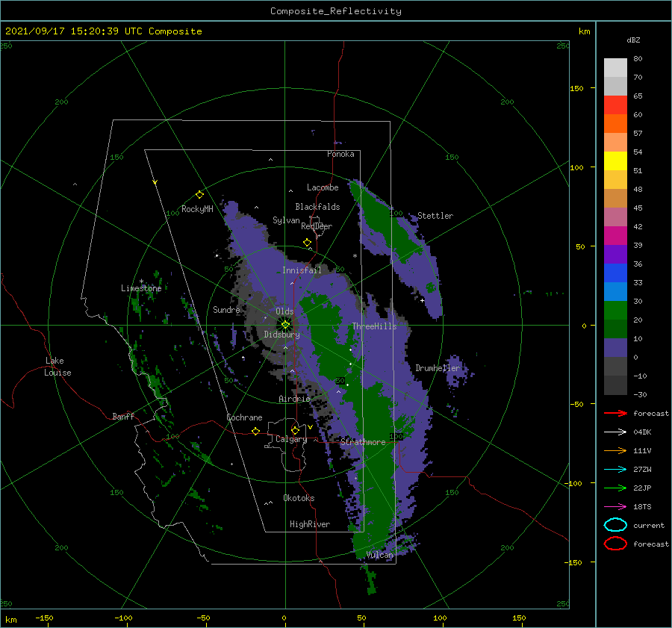Click the current legend label
Image resolution: width=672 pixels, height=628 pixels.
[649, 525]
